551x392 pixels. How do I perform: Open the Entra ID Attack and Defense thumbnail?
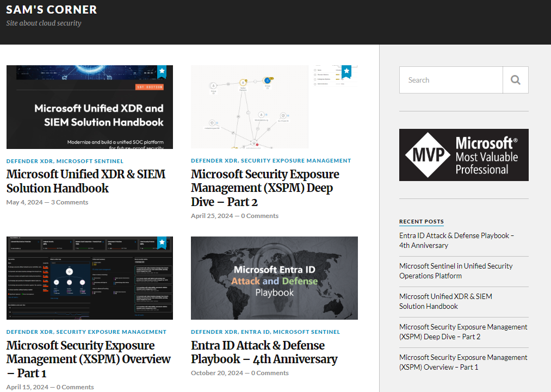click(x=274, y=278)
